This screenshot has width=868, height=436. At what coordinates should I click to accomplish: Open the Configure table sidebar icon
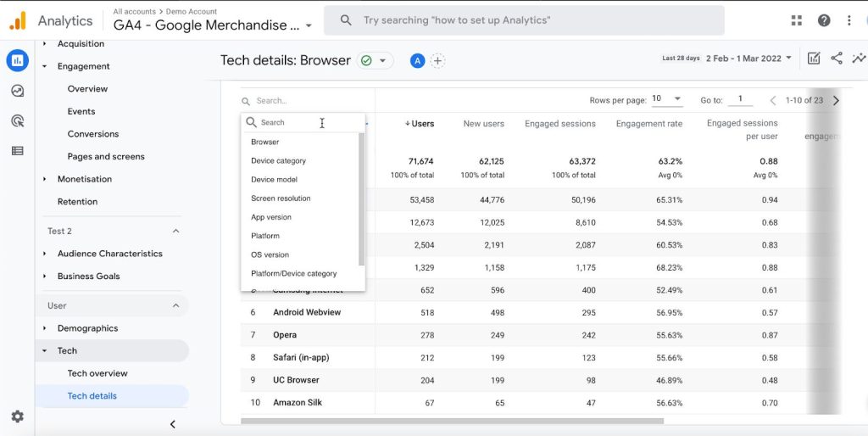[18, 151]
